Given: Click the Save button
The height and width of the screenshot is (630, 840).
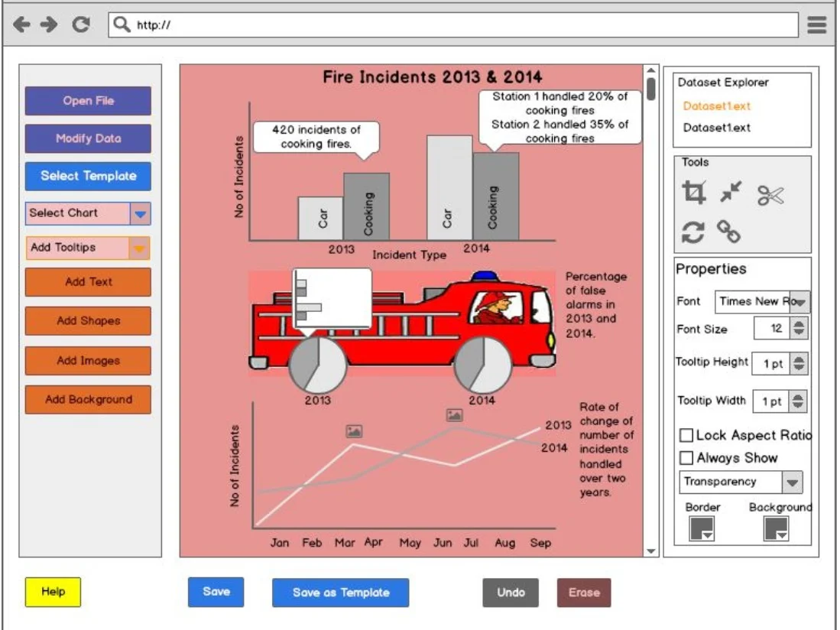Looking at the screenshot, I should pyautogui.click(x=216, y=592).
